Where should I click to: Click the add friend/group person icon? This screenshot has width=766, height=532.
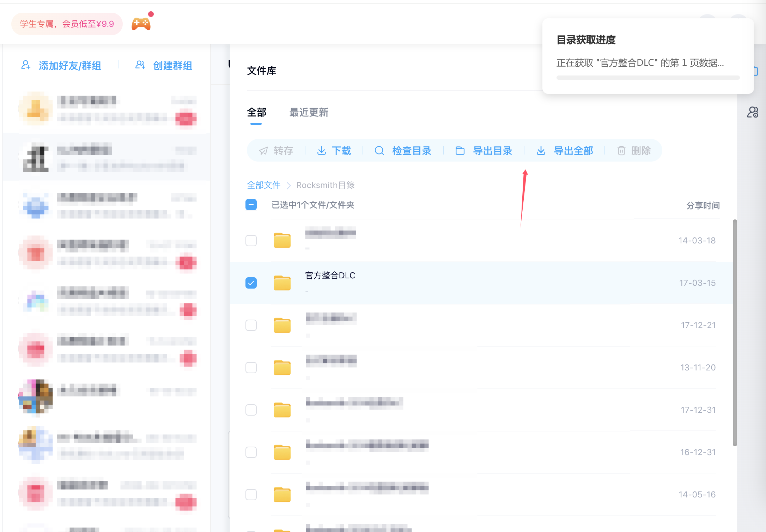coord(26,65)
